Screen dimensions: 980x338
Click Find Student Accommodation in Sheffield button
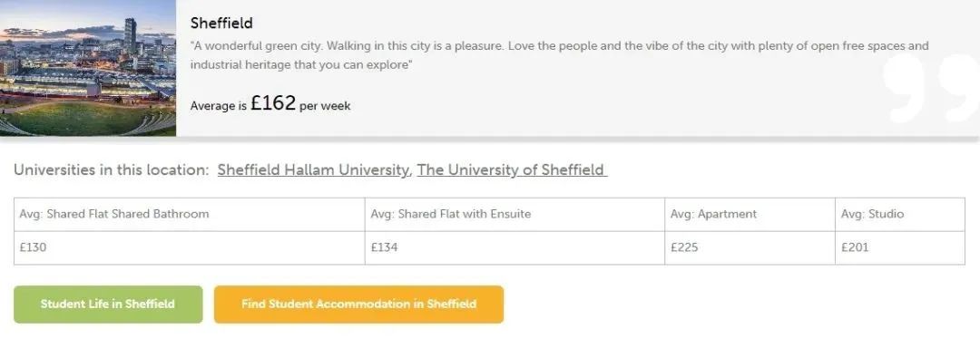coord(358,304)
